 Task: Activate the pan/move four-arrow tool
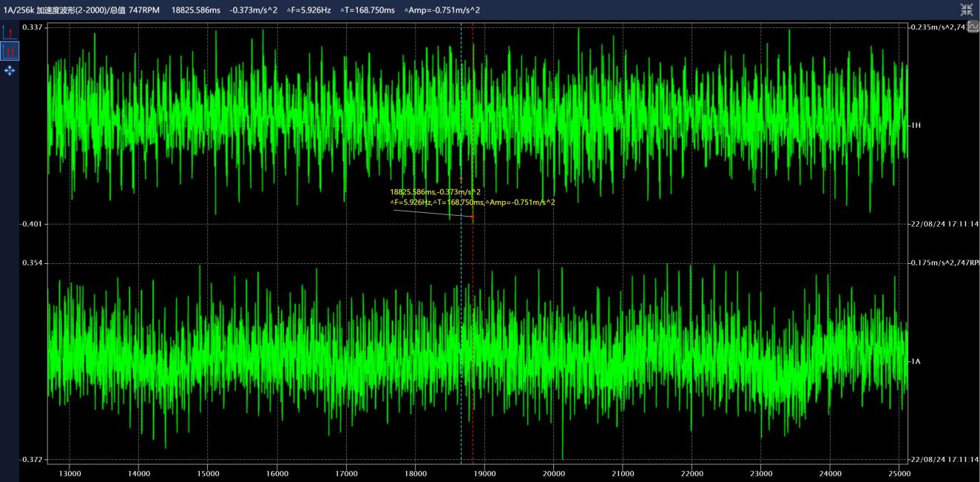(10, 70)
